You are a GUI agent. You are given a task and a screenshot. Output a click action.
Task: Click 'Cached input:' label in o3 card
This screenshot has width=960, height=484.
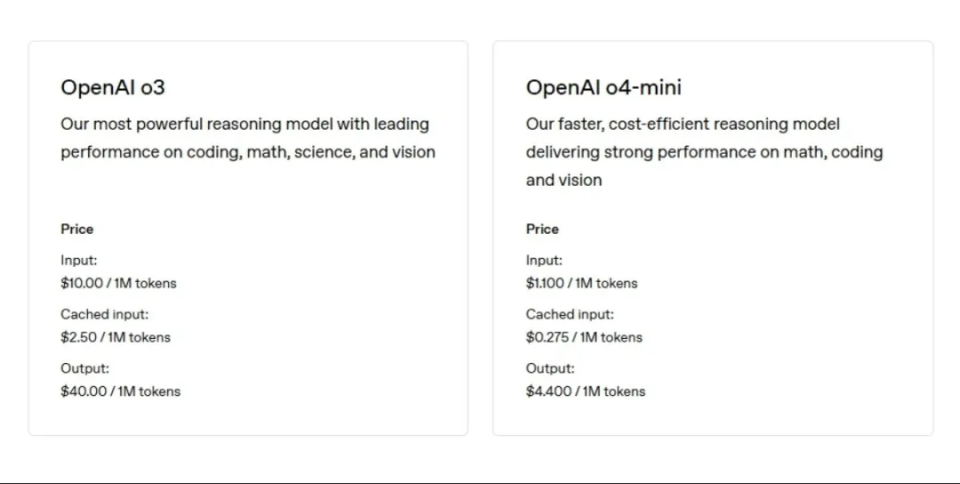click(104, 314)
